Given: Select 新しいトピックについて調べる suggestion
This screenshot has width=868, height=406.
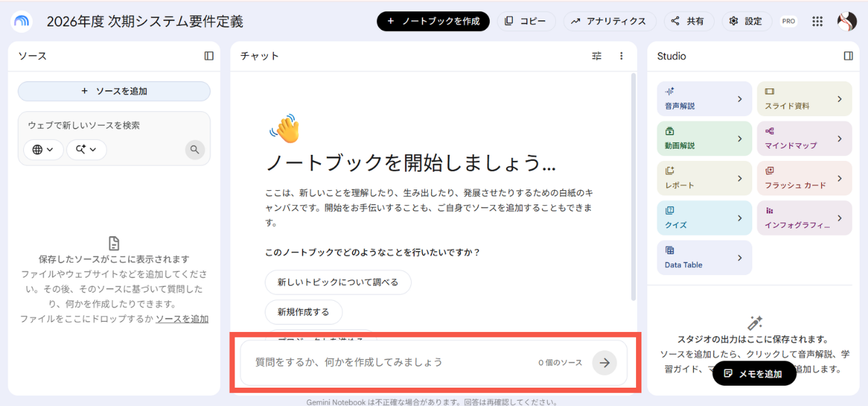Looking at the screenshot, I should pos(338,282).
